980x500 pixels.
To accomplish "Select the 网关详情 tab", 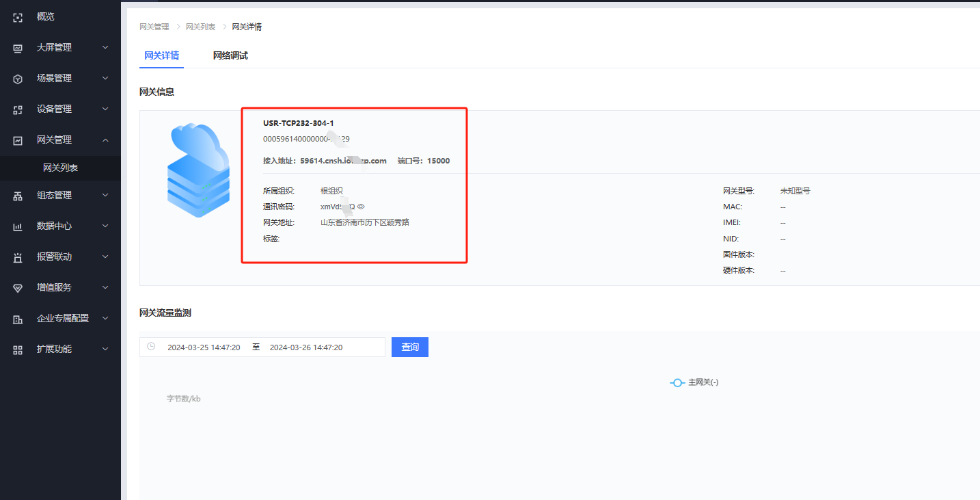I will (x=162, y=56).
